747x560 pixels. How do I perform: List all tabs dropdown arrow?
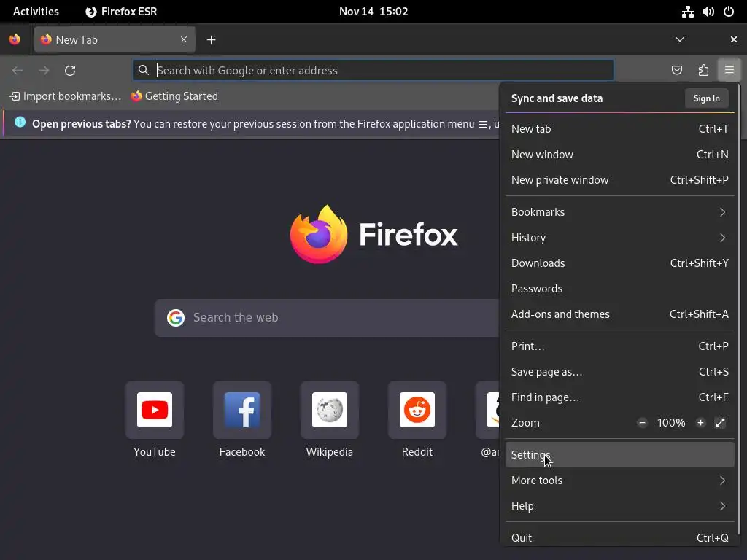click(680, 39)
